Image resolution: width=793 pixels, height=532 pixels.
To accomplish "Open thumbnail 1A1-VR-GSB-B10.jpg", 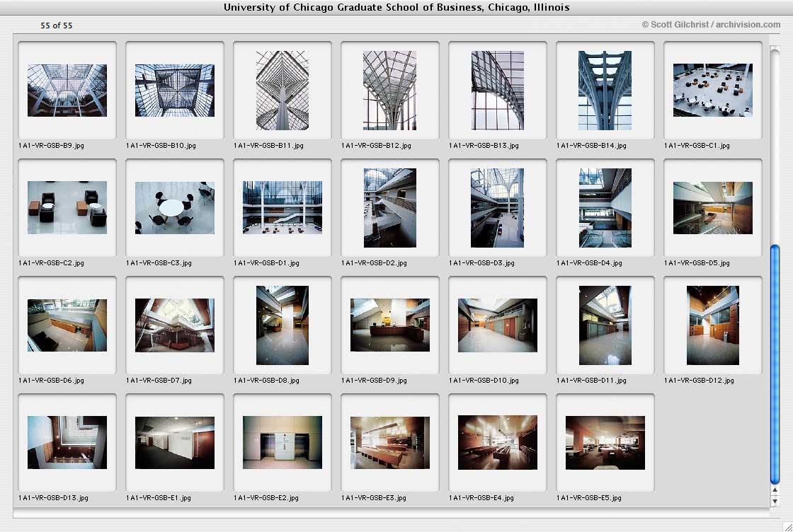I will [x=175, y=91].
